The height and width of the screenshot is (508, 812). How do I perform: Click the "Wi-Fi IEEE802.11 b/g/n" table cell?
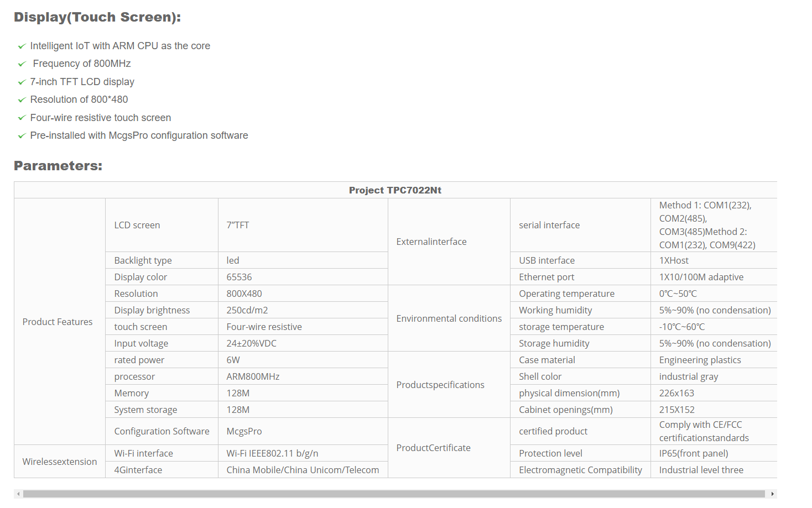point(272,453)
